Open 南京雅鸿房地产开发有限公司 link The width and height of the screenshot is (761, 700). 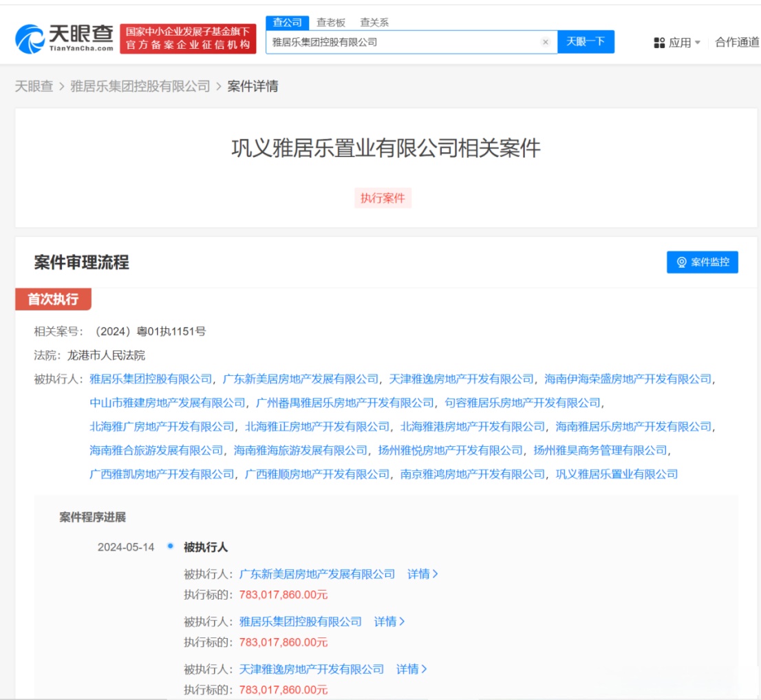tap(472, 474)
